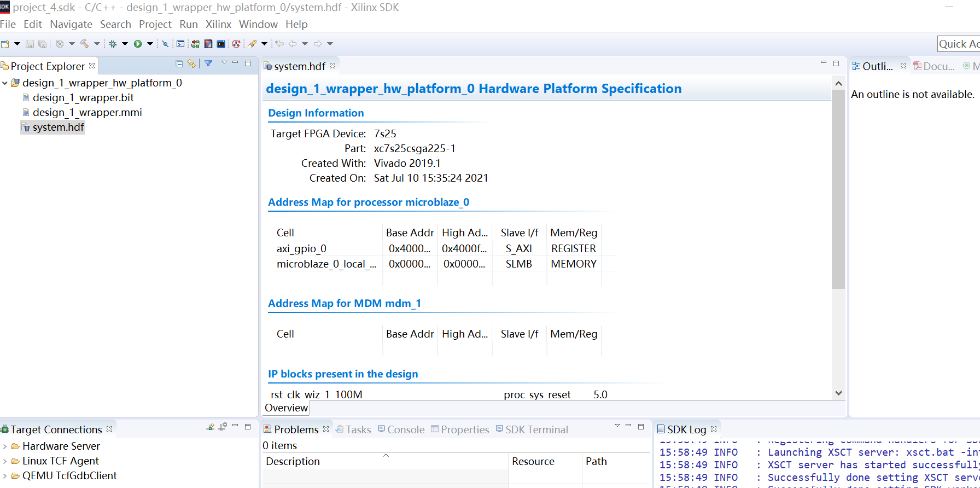Sort Problems by the Resource column
The width and height of the screenshot is (980, 488).
(x=545, y=461)
